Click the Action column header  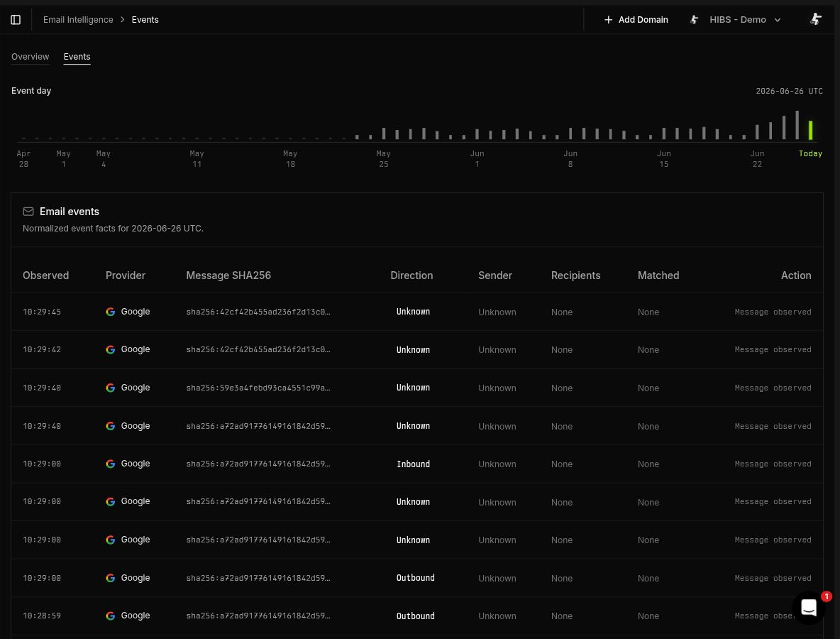(x=795, y=275)
